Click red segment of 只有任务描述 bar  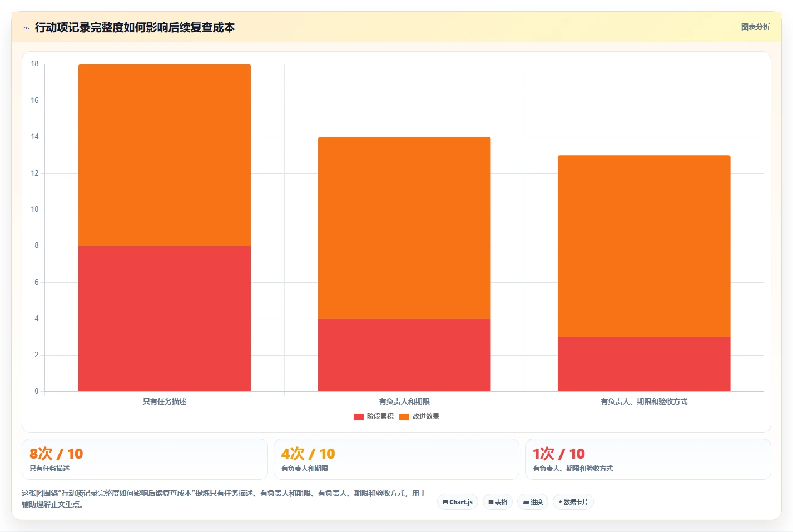[165, 319]
